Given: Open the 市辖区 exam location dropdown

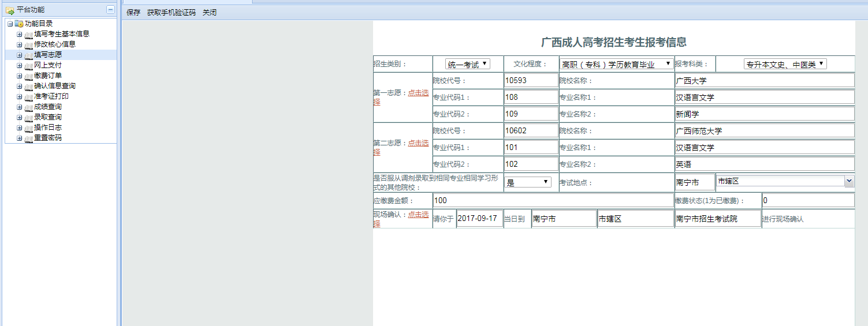Looking at the screenshot, I should [784, 181].
